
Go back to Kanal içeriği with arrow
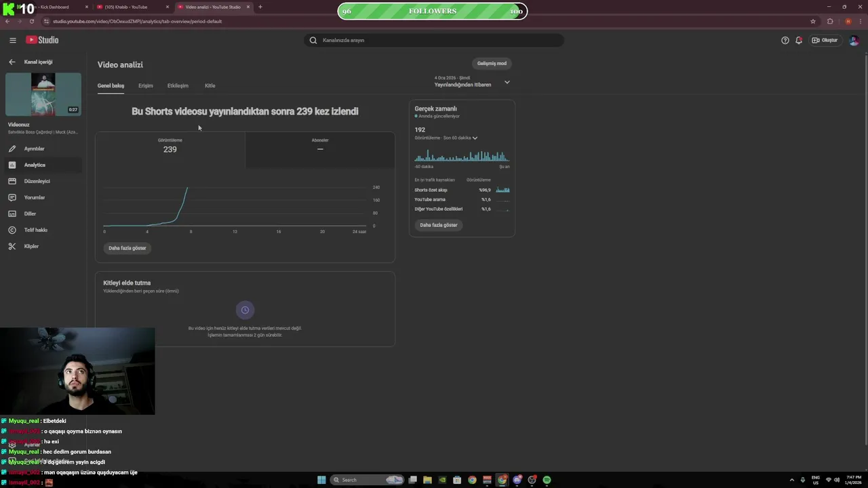coord(12,62)
